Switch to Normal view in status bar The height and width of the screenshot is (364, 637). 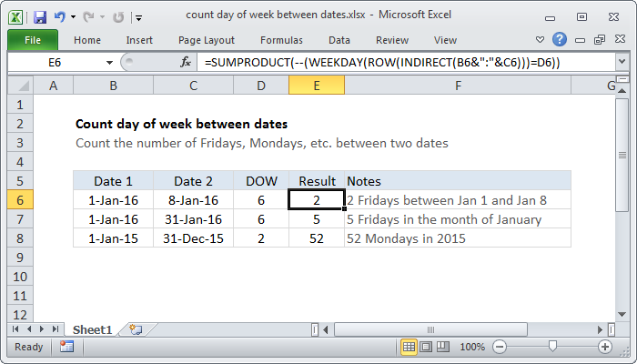coord(409,347)
